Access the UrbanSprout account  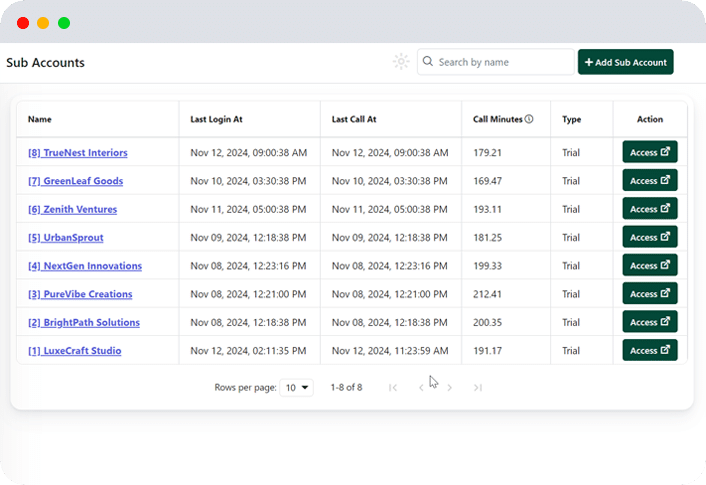pyautogui.click(x=650, y=237)
